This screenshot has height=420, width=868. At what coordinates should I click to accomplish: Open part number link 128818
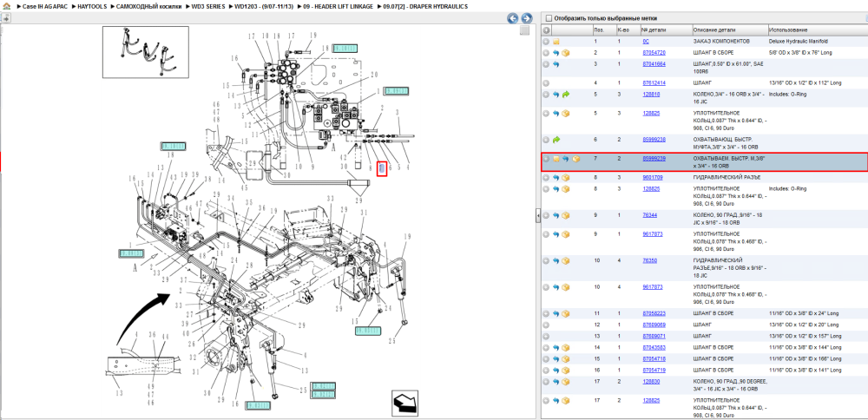click(x=651, y=94)
